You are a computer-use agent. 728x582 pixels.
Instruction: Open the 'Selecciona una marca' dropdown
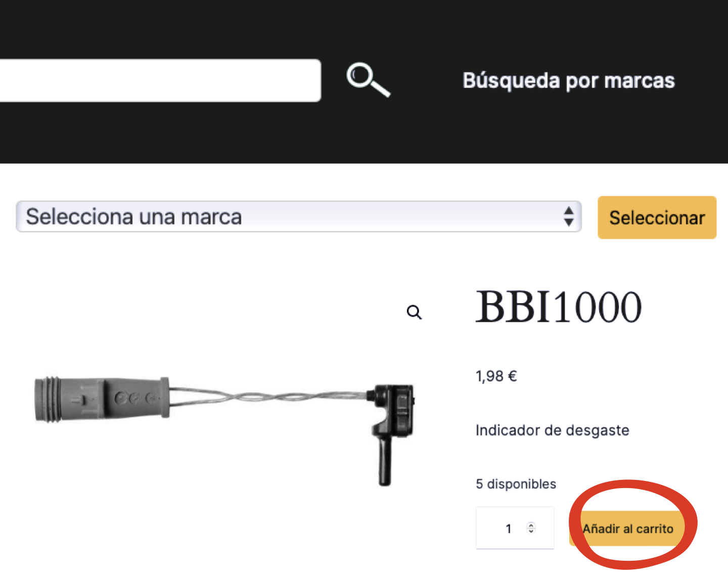pos(299,217)
